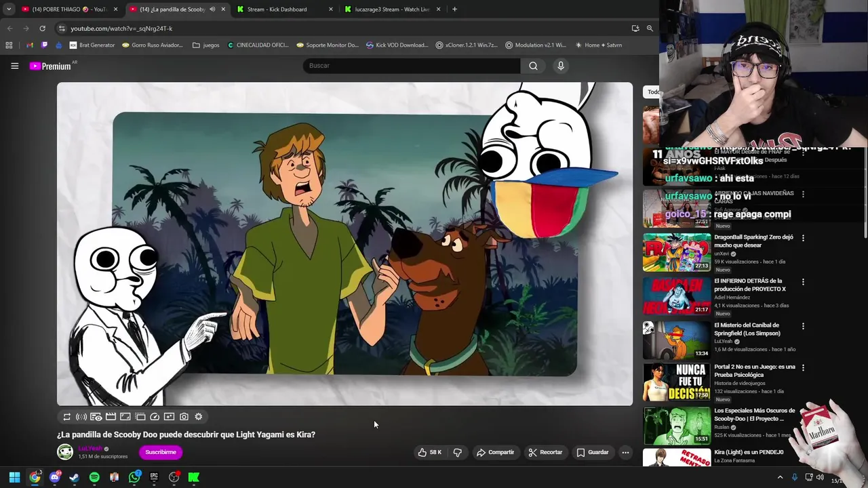This screenshot has width=868, height=488.
Task: Go to YouTube Premium home logo
Action: pos(50,66)
